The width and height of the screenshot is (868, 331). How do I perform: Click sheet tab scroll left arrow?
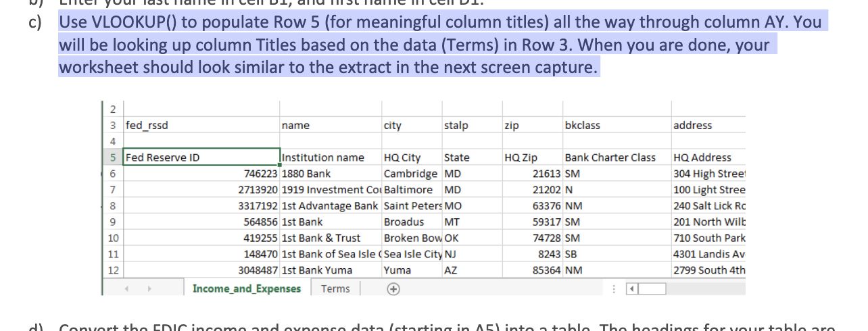(x=125, y=289)
